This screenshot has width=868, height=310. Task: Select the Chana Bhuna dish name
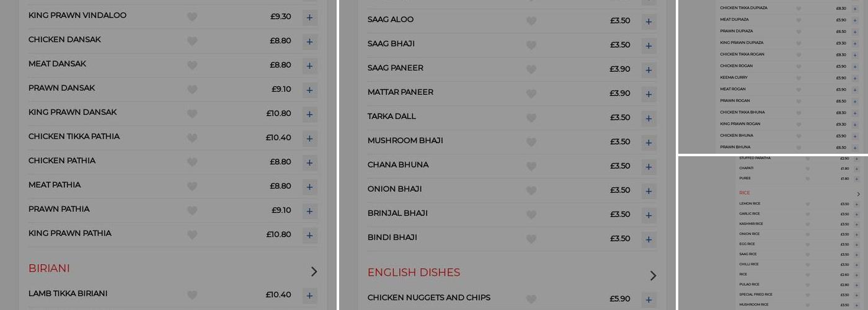pyautogui.click(x=397, y=165)
